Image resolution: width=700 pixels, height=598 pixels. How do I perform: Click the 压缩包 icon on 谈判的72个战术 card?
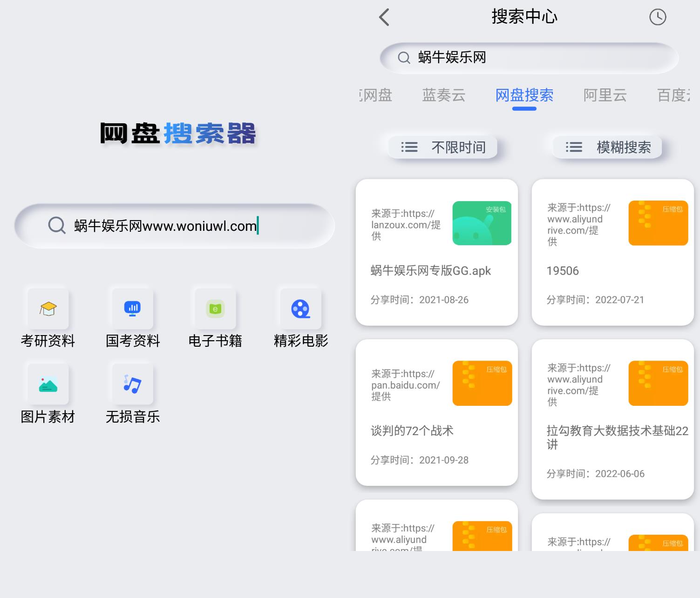click(482, 383)
